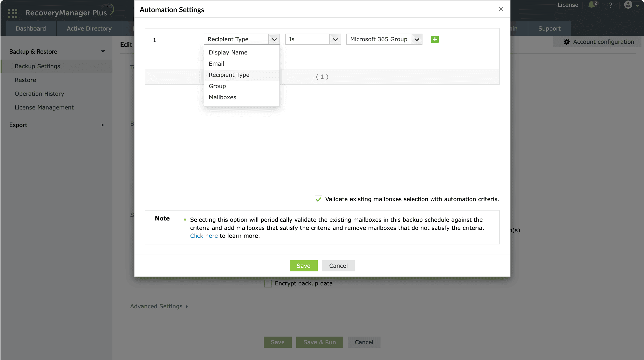Click the help question mark icon
This screenshot has width=644, height=360.
click(x=610, y=5)
